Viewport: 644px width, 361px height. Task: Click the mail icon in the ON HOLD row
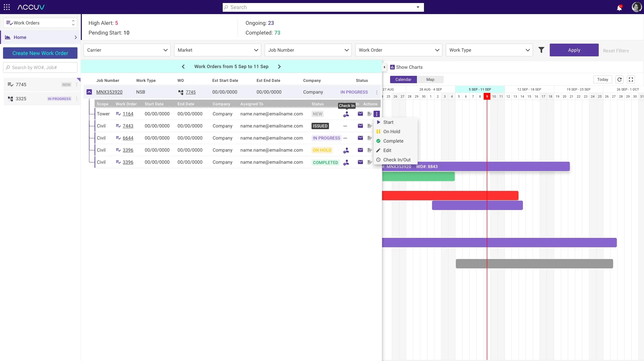click(360, 150)
